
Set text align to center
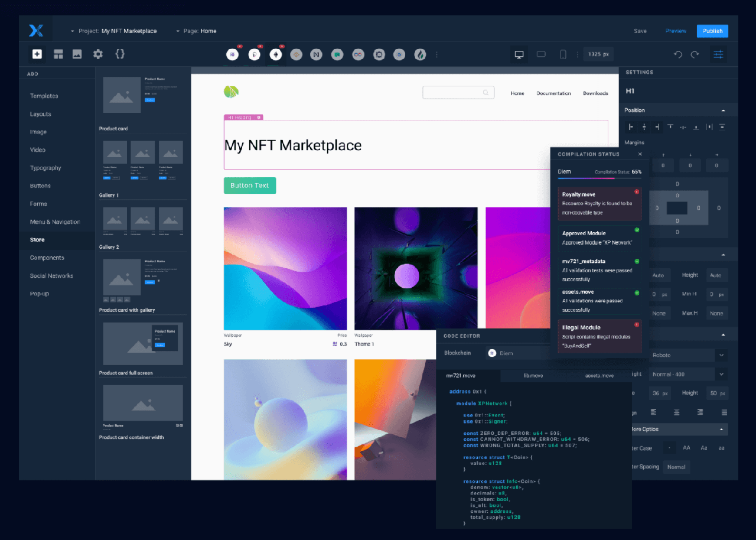coord(677,412)
